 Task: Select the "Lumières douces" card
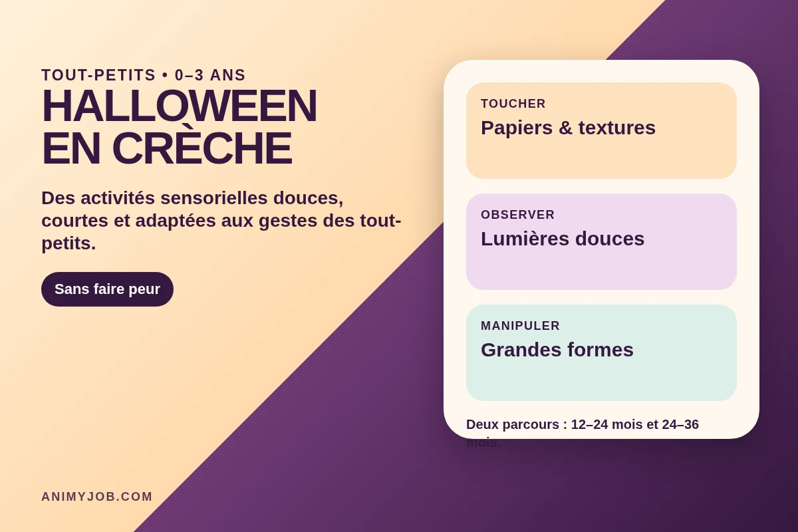coord(601,241)
